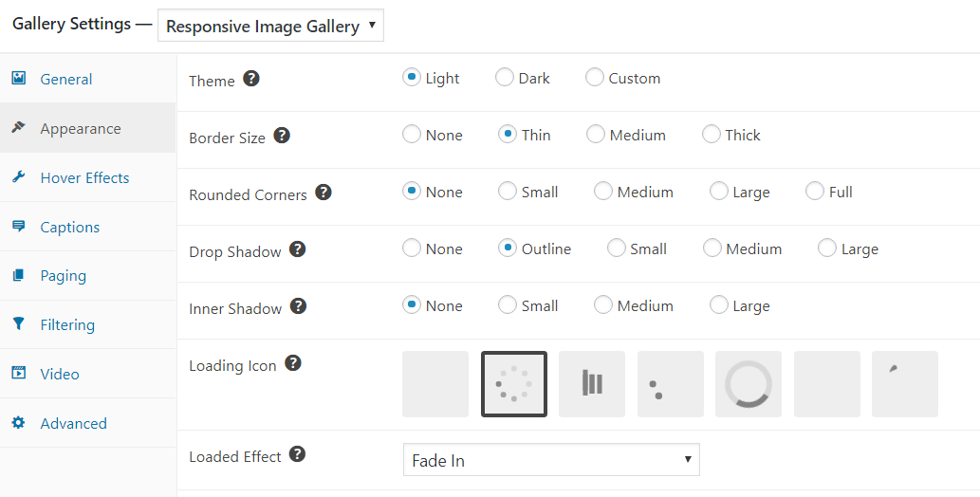This screenshot has height=497, width=980.
Task: Choose the partial ring loading icon
Action: [749, 384]
